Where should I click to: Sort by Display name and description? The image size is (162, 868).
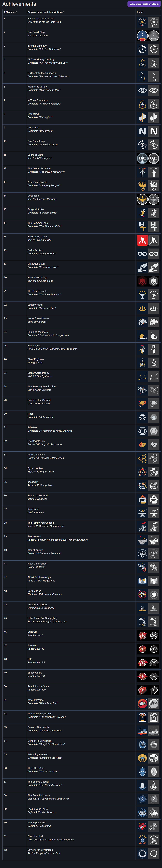click(x=46, y=12)
